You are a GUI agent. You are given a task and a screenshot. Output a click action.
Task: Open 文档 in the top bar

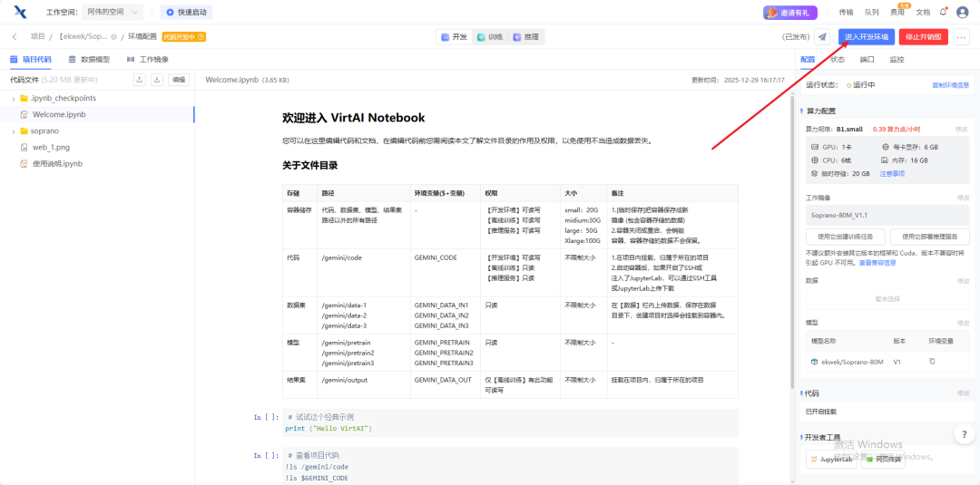click(x=923, y=12)
